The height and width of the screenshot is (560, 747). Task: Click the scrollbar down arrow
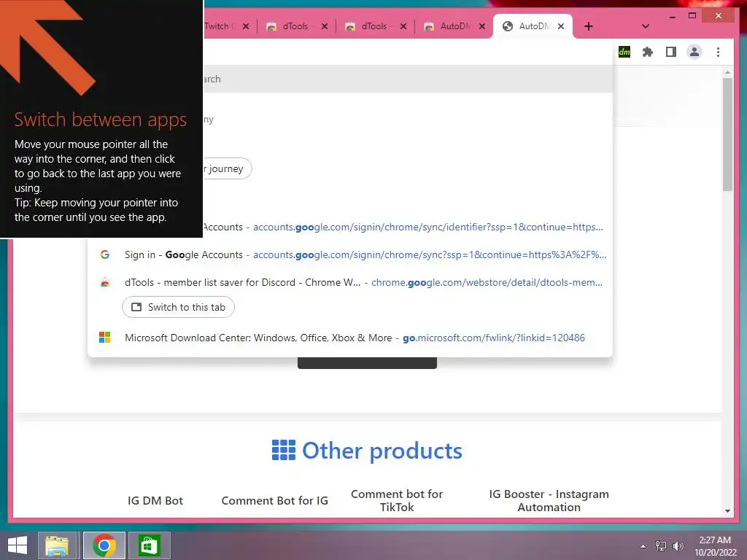pyautogui.click(x=727, y=511)
